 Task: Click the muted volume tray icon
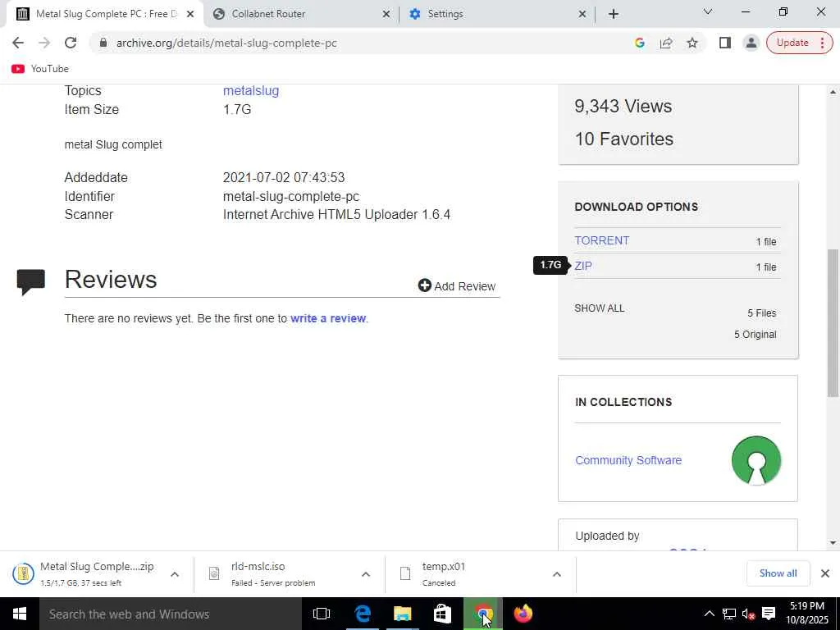click(748, 614)
